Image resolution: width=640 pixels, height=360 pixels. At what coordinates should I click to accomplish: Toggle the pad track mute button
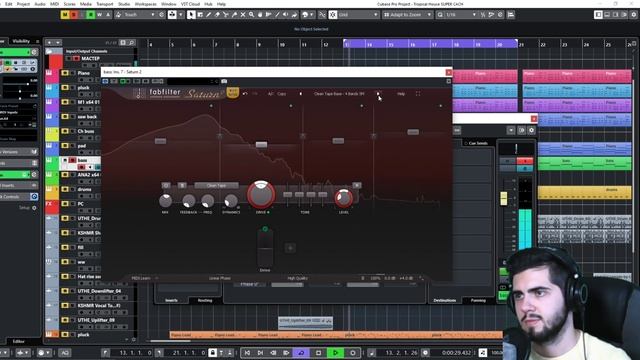click(65, 146)
